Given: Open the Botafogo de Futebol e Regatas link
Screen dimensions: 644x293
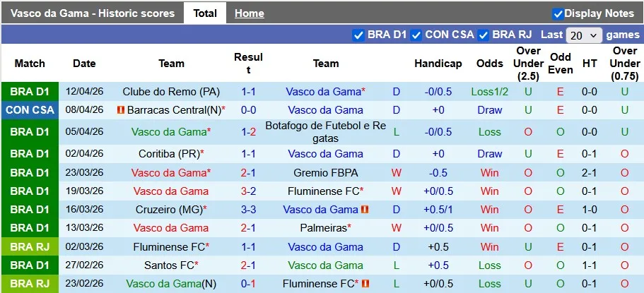Looking at the screenshot, I should coord(325,131).
